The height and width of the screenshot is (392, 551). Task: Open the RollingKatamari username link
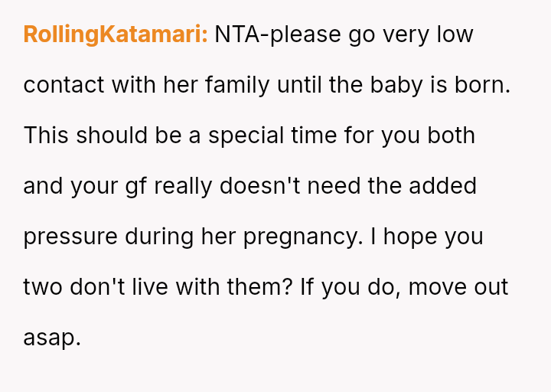[115, 35]
